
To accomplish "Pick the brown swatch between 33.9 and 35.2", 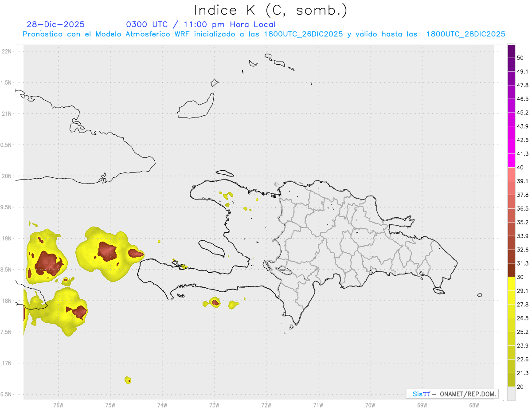I will pyautogui.click(x=511, y=229).
